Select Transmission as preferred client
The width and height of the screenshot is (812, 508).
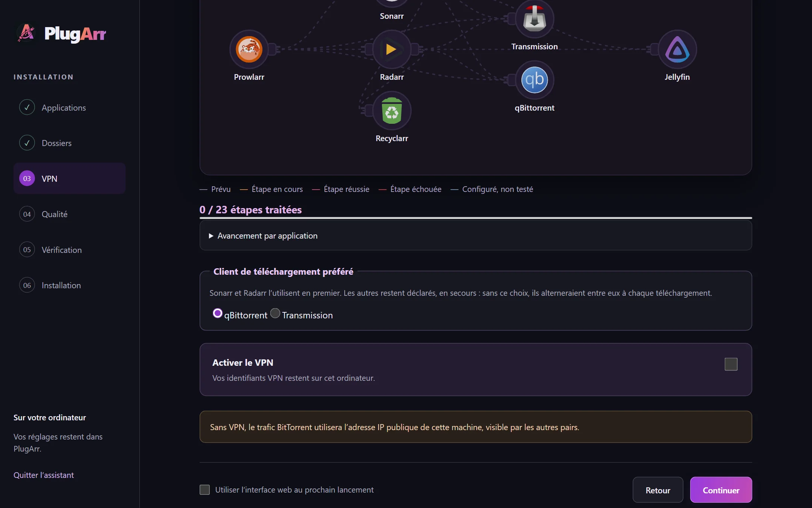coord(275,313)
